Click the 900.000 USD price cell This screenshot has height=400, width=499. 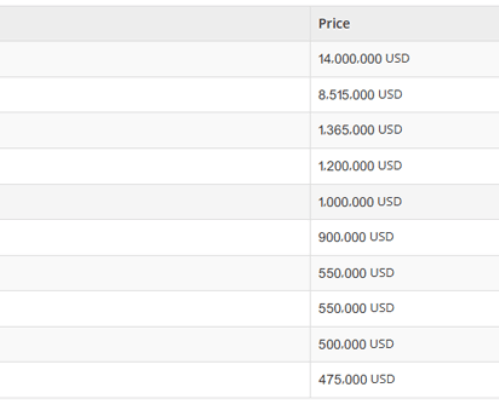tap(405, 237)
